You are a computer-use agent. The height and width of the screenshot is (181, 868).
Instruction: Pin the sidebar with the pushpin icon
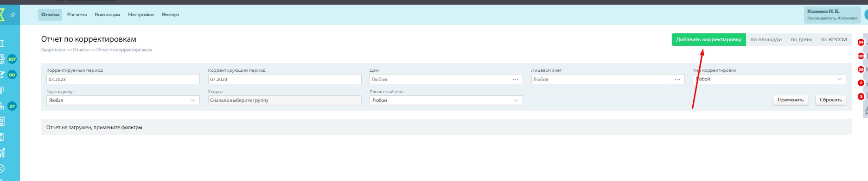(13, 15)
